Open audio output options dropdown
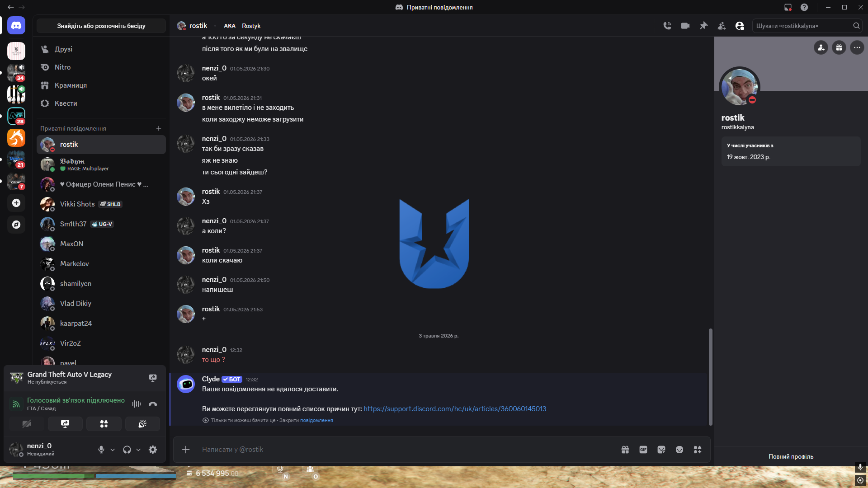 click(138, 450)
